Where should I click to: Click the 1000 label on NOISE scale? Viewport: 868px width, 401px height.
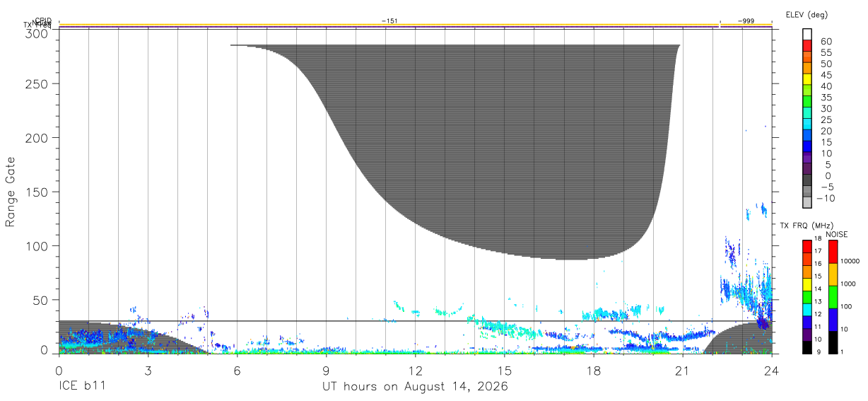click(x=849, y=284)
